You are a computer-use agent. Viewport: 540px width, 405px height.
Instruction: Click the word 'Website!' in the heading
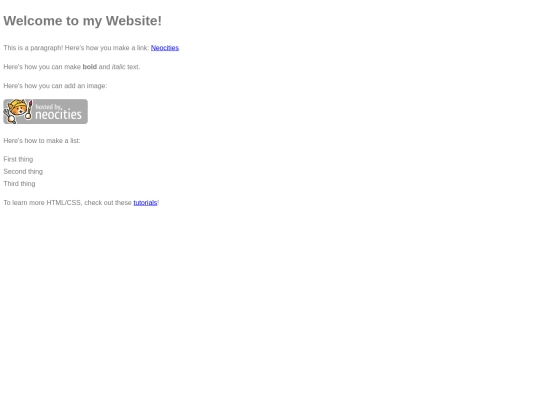pyautogui.click(x=134, y=21)
